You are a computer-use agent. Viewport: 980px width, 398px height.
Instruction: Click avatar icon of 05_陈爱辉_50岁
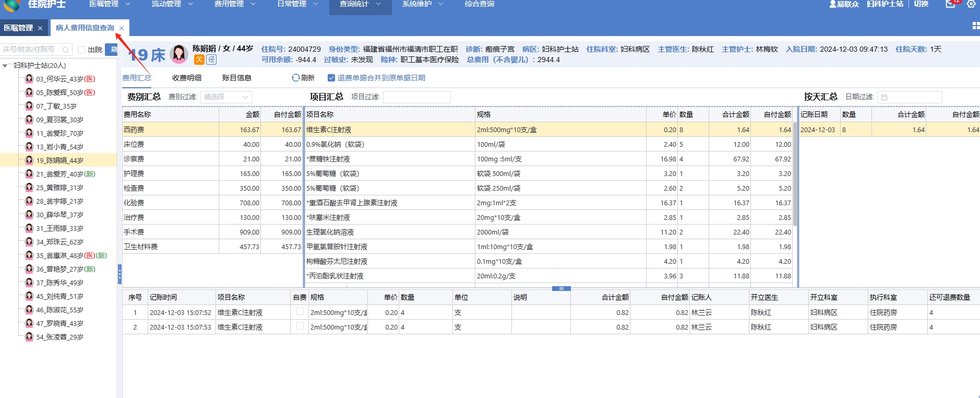29,92
